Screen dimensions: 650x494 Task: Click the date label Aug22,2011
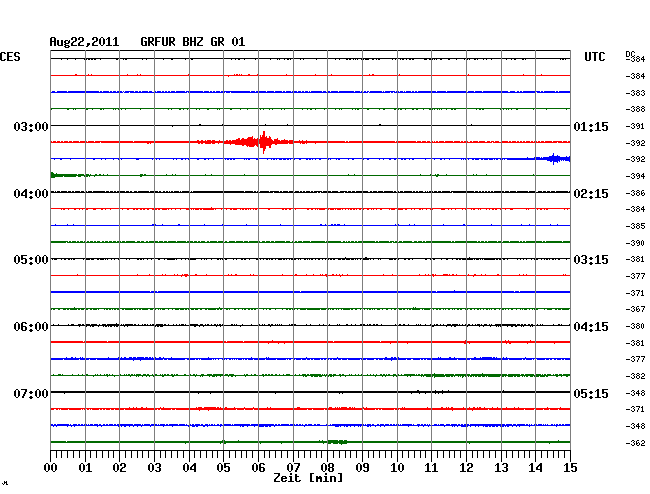pyautogui.click(x=84, y=42)
